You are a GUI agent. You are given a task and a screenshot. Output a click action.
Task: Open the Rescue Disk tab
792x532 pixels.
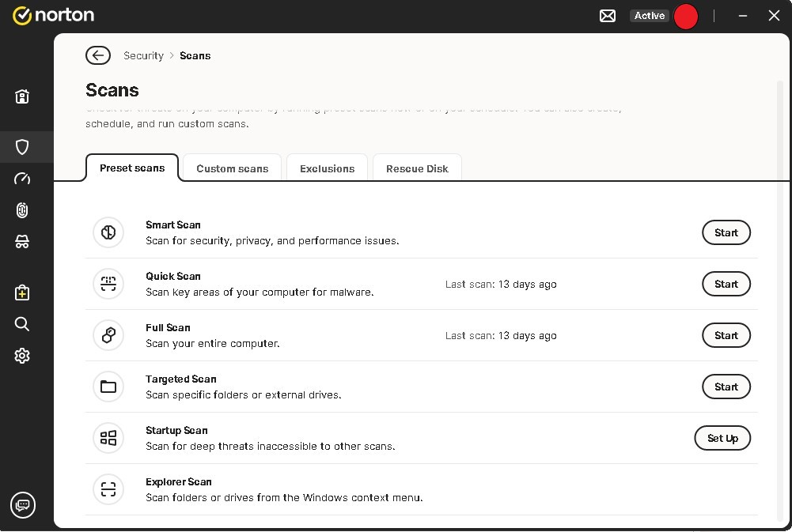(417, 168)
